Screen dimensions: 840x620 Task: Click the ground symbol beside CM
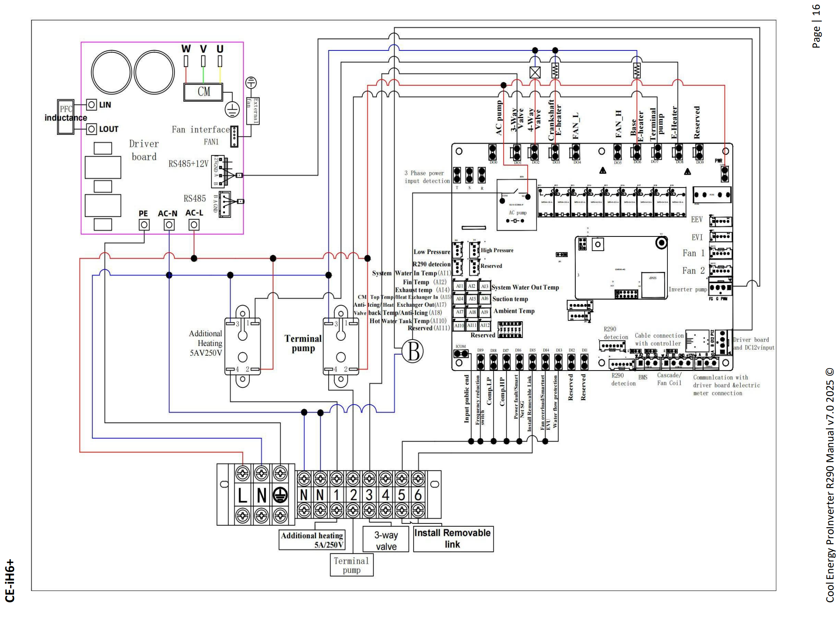coord(232,110)
